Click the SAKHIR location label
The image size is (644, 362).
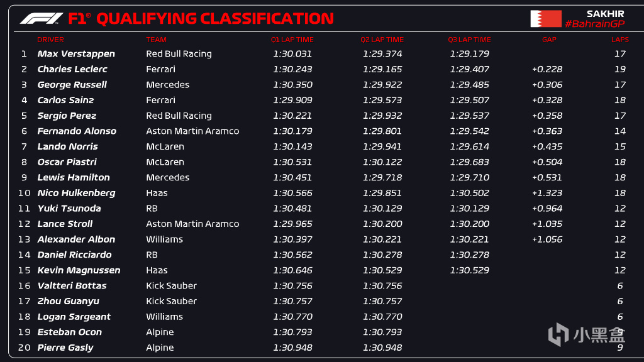[605, 13]
